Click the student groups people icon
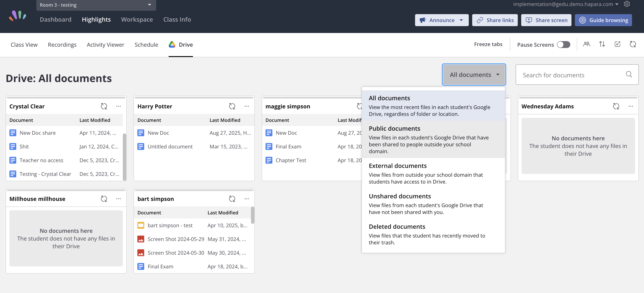Screen dimensions: 644x293 click(586, 44)
